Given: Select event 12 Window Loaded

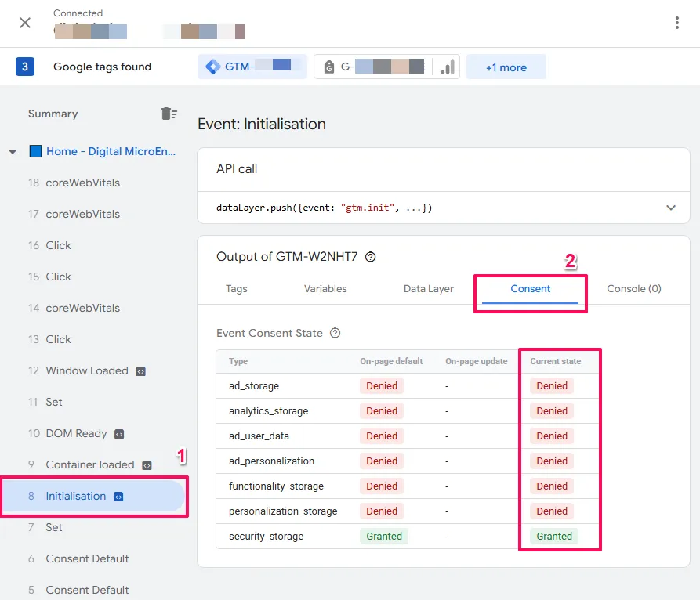Looking at the screenshot, I should tap(87, 370).
